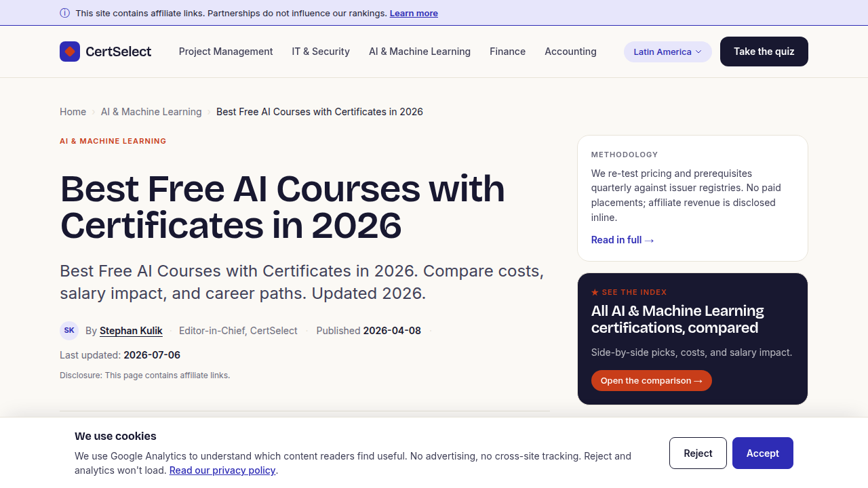Go to Home breadcrumb
The width and height of the screenshot is (868, 488).
point(73,112)
